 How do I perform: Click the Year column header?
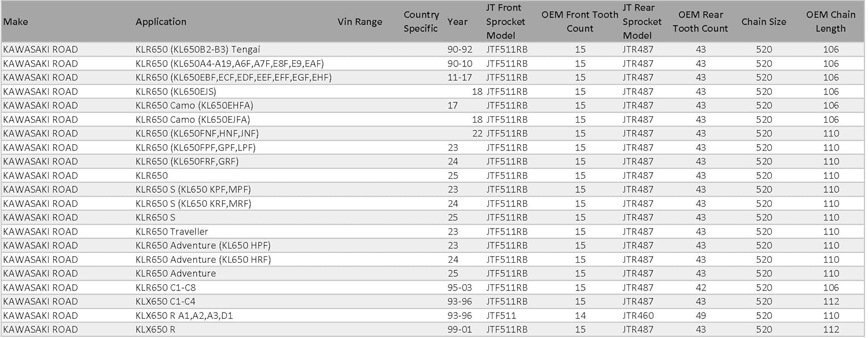point(458,21)
